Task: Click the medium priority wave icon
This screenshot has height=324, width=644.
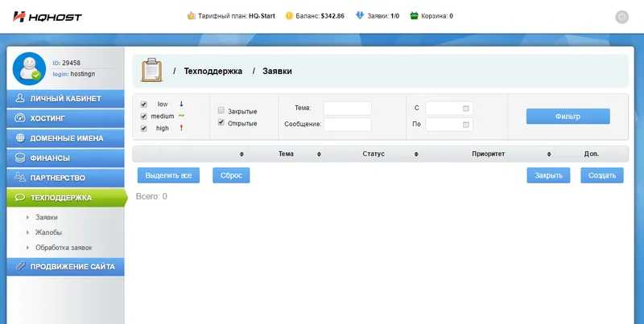Action: (x=182, y=116)
